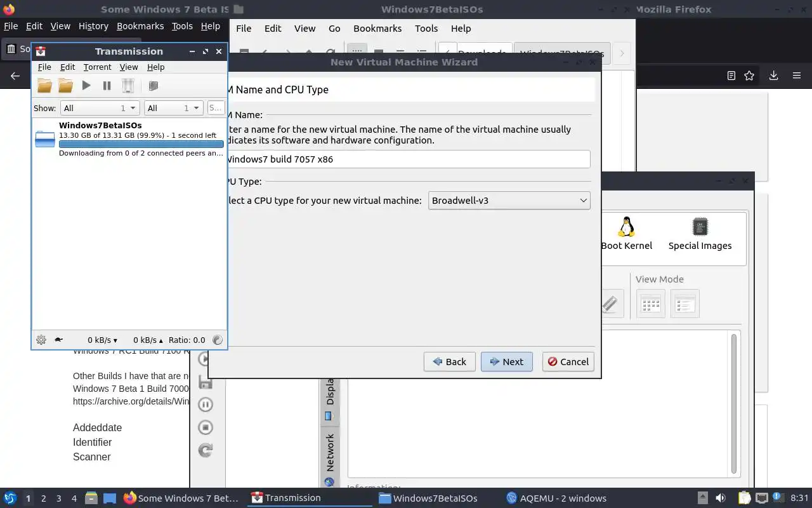The height and width of the screenshot is (508, 812).
Task: Open torrent properties icon in Transmission
Action: pyautogui.click(x=153, y=85)
